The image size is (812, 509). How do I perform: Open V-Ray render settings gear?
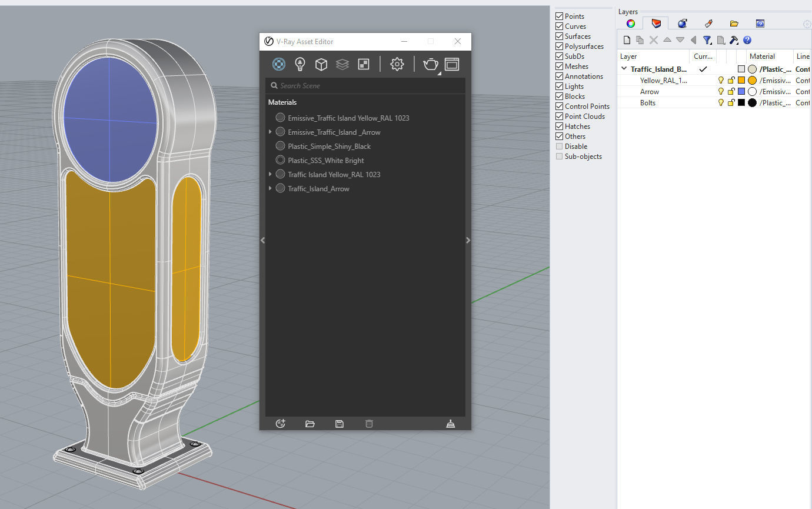[x=397, y=64]
